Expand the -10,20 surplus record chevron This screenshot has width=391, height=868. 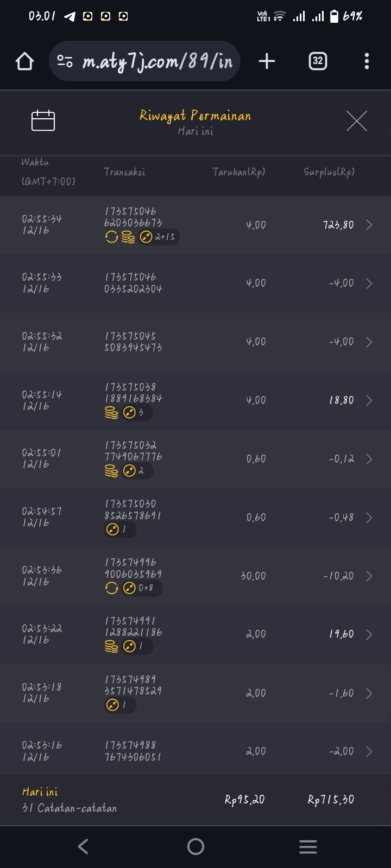(369, 576)
